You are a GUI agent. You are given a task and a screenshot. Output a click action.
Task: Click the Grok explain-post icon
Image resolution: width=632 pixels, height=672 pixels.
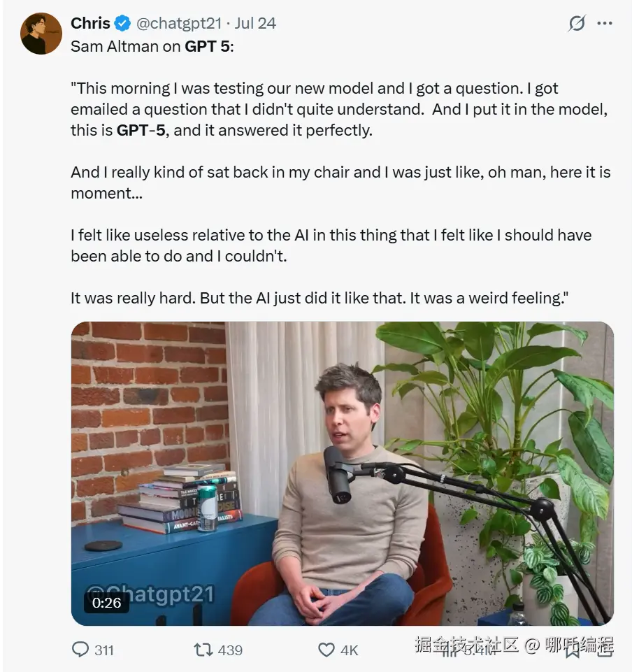pyautogui.click(x=577, y=23)
